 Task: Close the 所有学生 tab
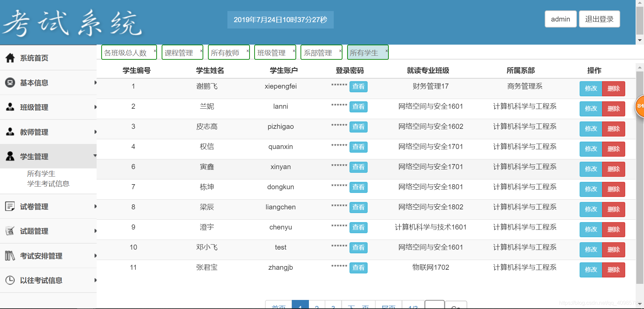coord(386,51)
